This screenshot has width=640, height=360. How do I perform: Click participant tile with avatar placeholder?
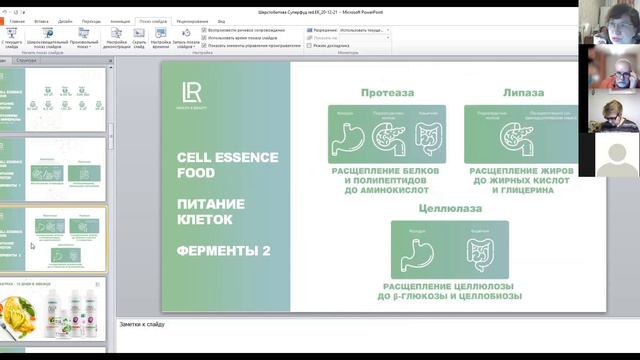(609, 155)
